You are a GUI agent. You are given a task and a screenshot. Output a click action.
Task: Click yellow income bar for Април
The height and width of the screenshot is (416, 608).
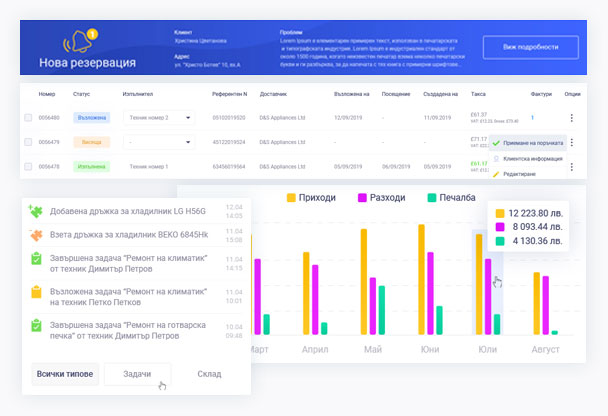pos(306,293)
